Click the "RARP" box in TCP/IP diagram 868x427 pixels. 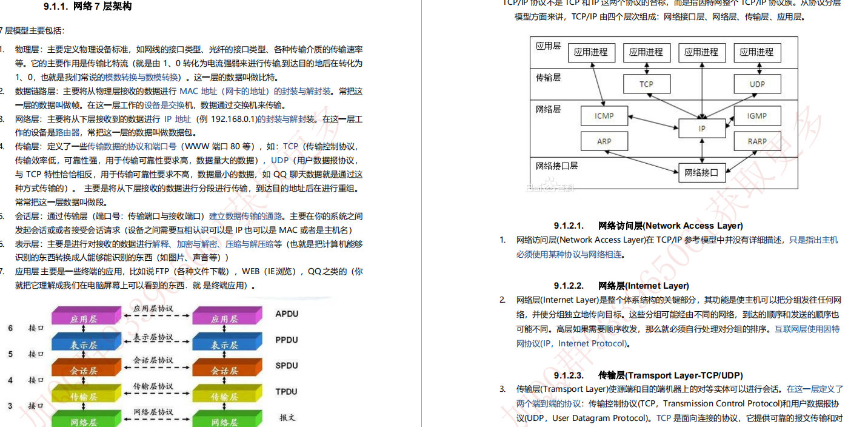[x=757, y=141]
